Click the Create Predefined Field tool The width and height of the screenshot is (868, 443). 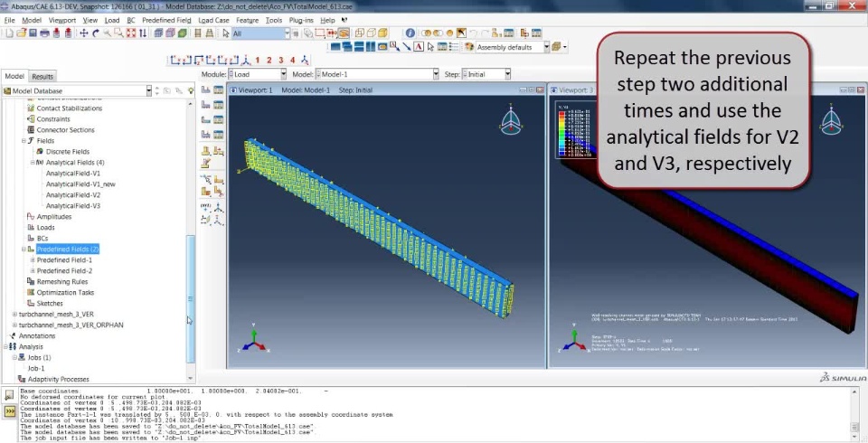(x=206, y=119)
